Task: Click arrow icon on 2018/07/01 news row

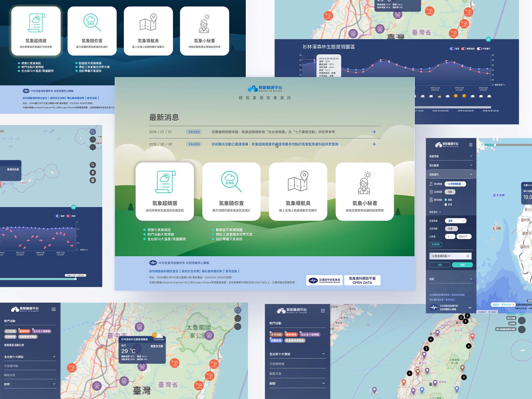Action: [x=374, y=132]
